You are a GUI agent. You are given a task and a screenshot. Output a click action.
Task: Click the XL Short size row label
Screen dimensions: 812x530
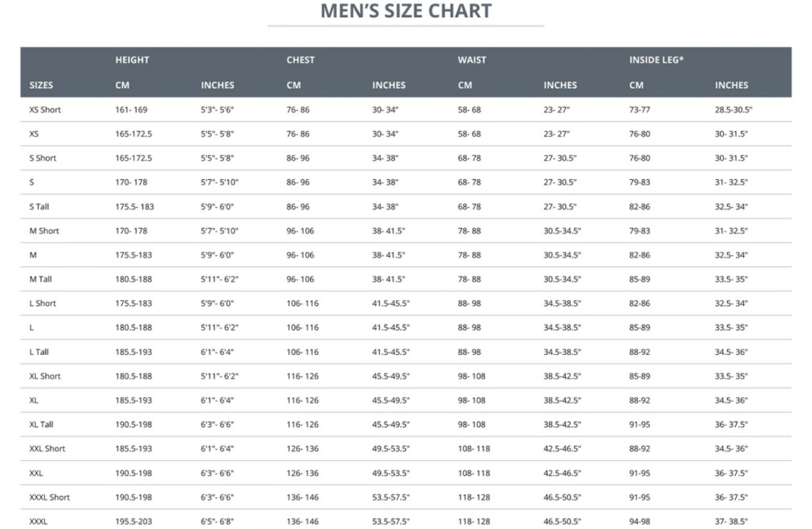click(45, 376)
